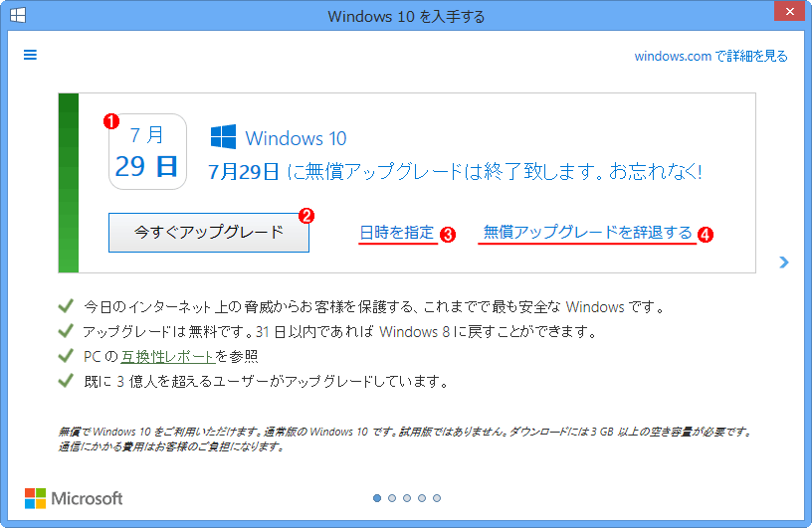Viewport: 812px width, 528px height.
Task: Close the Get Windows 10 window
Action: [790, 11]
